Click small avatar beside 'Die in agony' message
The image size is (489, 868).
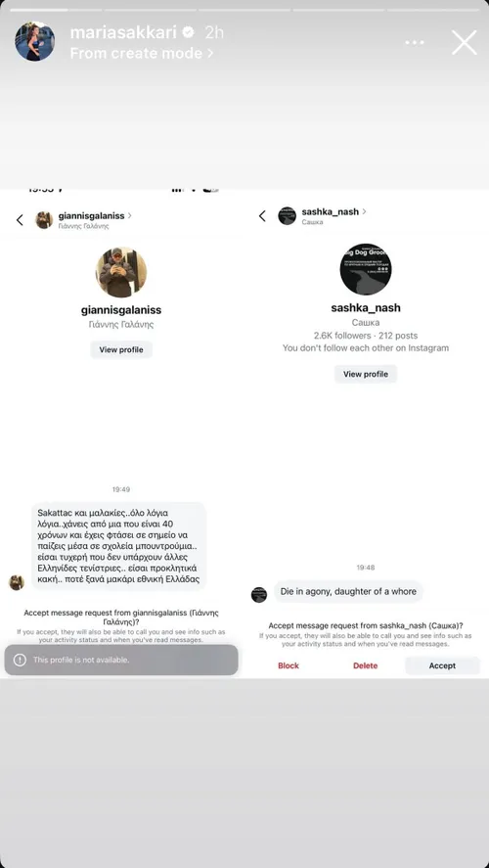tap(259, 595)
